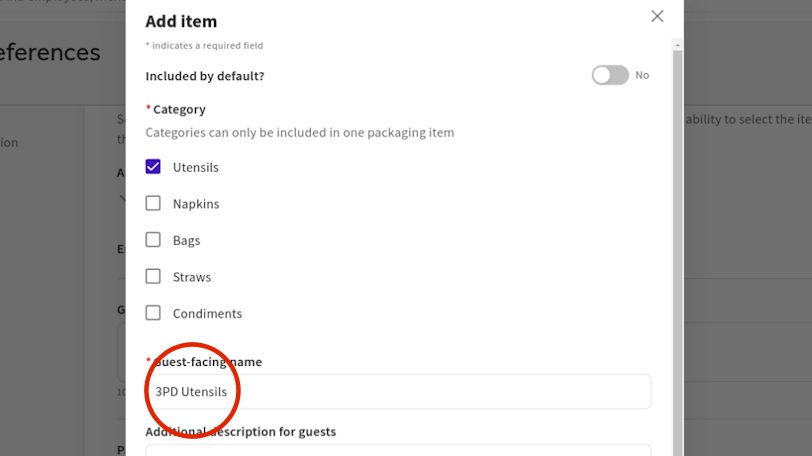Click the 'Utensils' label text
Image resolution: width=812 pixels, height=456 pixels.
click(195, 167)
